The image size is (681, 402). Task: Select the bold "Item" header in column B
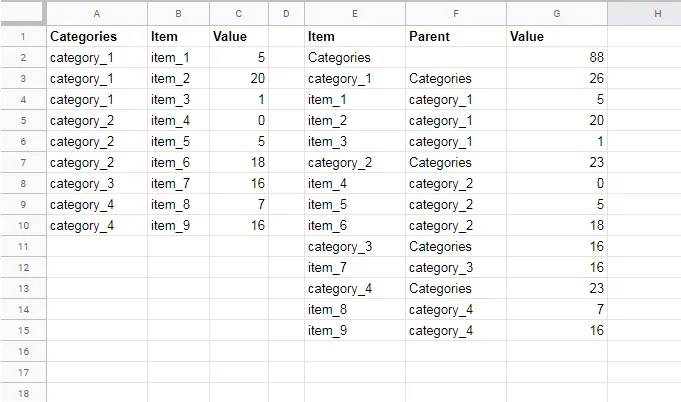click(x=178, y=36)
